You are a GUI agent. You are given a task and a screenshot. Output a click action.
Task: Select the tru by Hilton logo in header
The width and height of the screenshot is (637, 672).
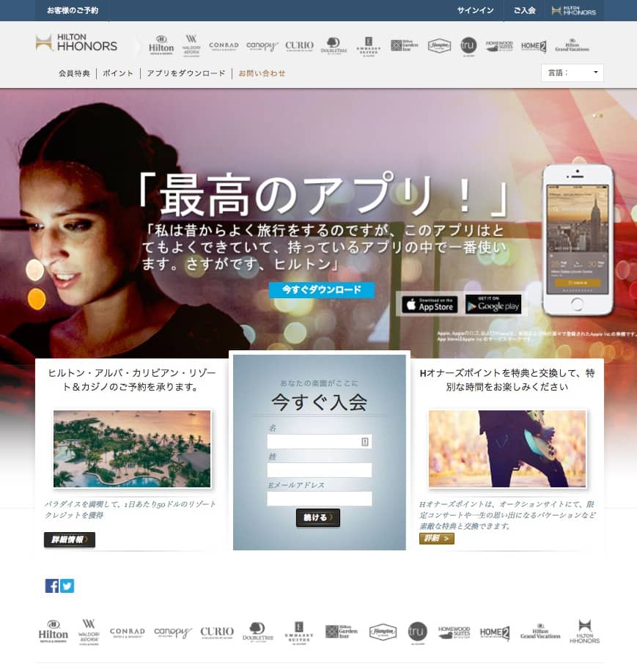468,46
